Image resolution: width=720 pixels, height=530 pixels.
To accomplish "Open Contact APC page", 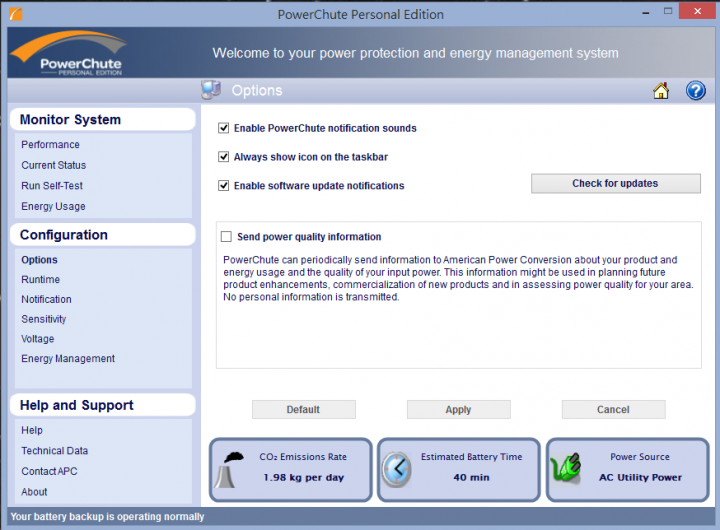I will [x=49, y=471].
